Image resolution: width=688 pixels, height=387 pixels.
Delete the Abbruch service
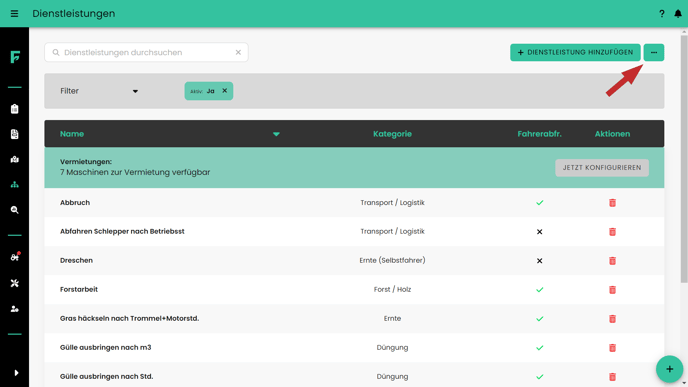613,203
